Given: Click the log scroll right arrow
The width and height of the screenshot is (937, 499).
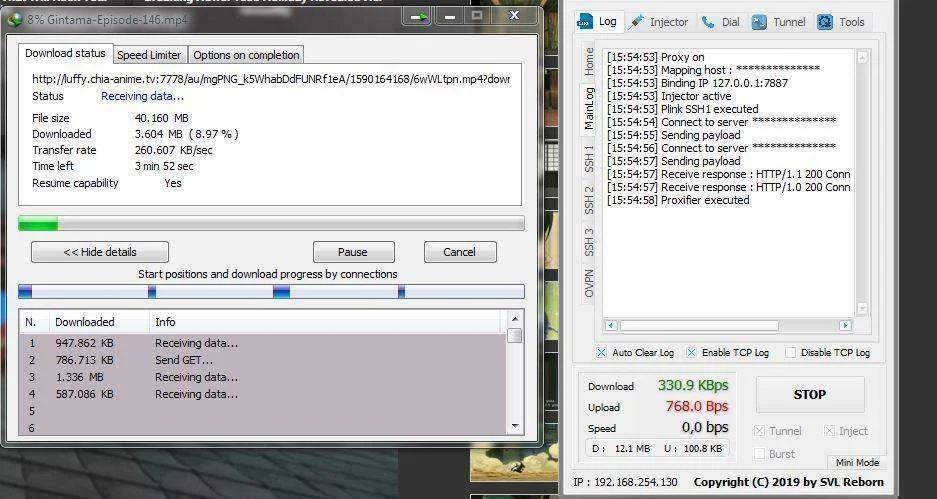Looking at the screenshot, I should click(x=845, y=326).
